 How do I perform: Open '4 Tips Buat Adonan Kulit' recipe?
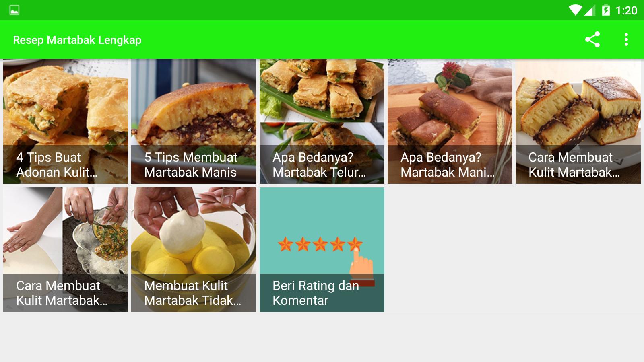[66, 121]
